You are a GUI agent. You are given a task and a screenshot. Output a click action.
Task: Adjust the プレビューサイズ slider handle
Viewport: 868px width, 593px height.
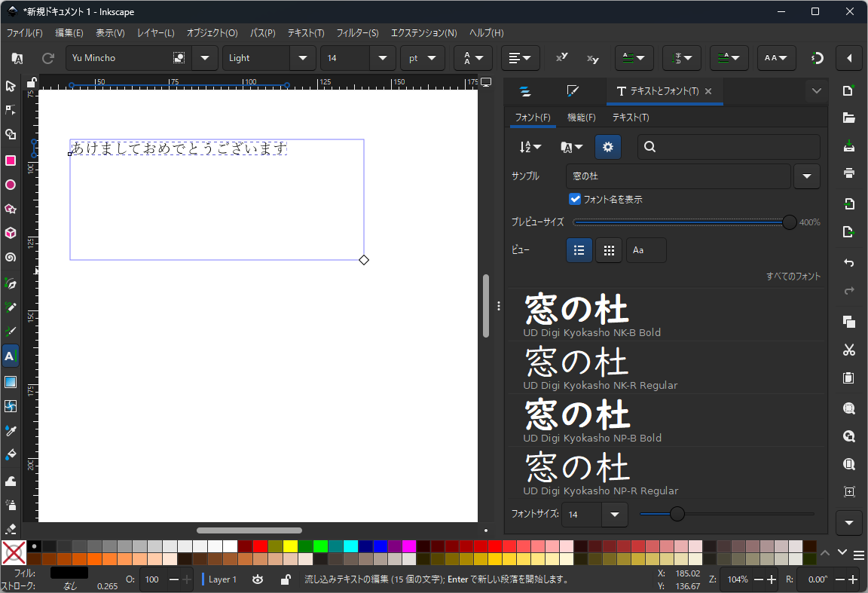(x=789, y=222)
